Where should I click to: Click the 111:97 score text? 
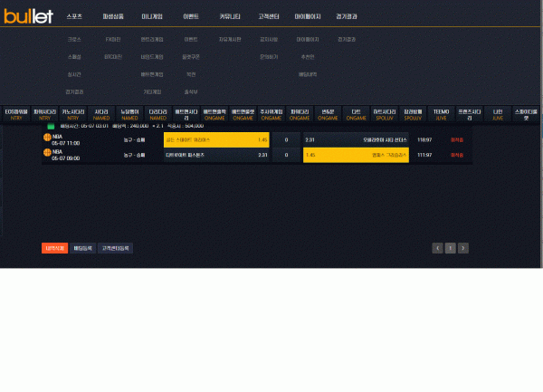coord(424,155)
